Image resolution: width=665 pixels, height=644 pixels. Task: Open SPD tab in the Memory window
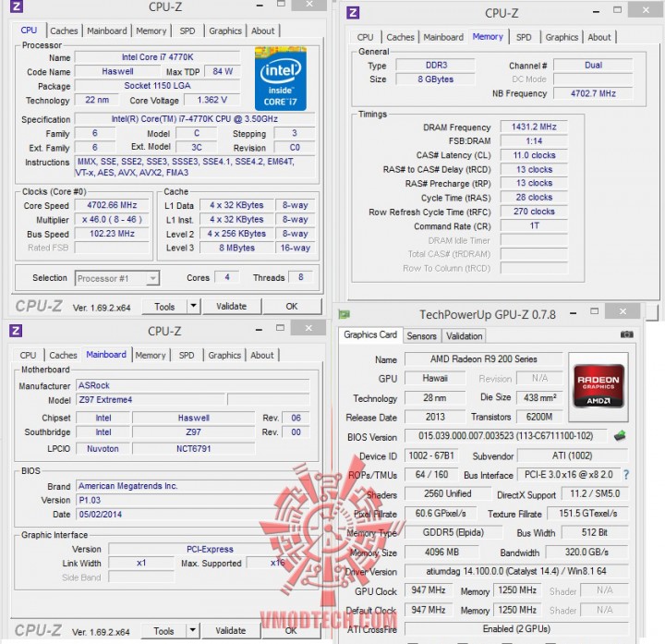(x=524, y=37)
